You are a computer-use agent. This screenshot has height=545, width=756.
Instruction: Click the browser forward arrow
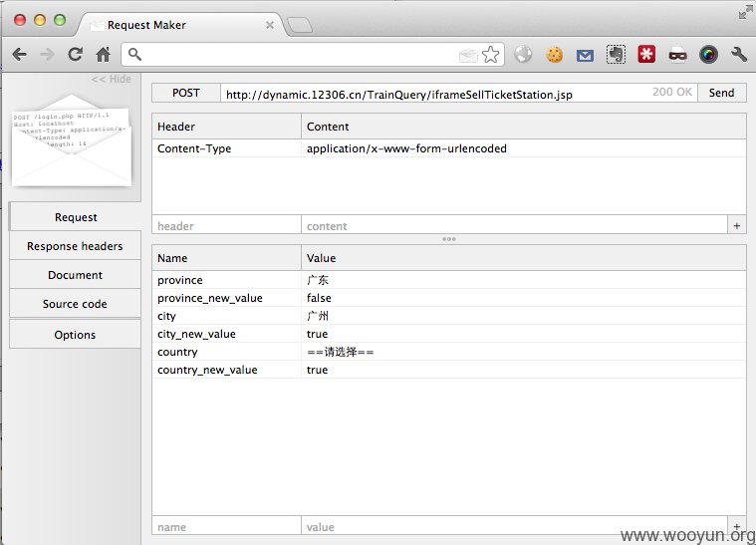(47, 54)
